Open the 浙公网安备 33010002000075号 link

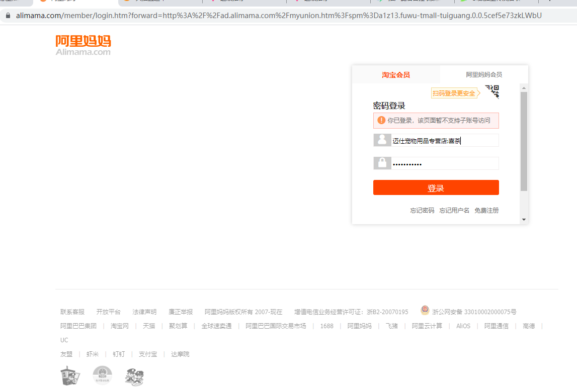coord(474,312)
